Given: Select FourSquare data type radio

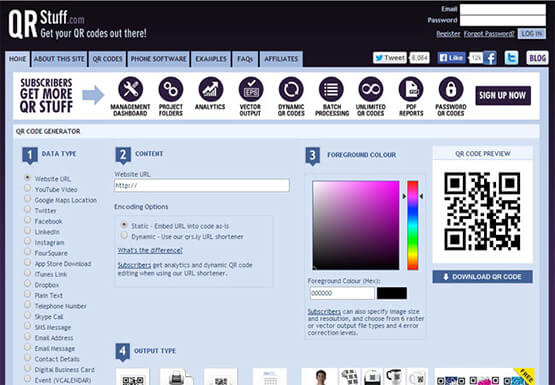Looking at the screenshot, I should coord(28,252).
